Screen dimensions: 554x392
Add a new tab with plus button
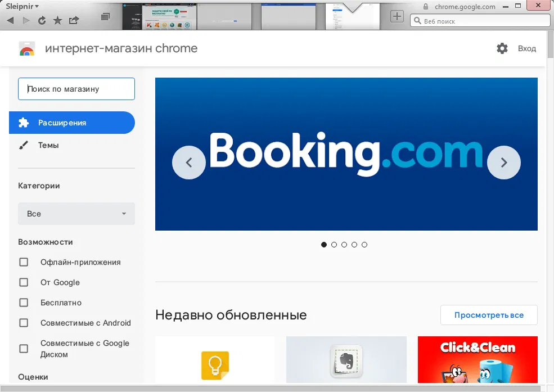pyautogui.click(x=397, y=16)
